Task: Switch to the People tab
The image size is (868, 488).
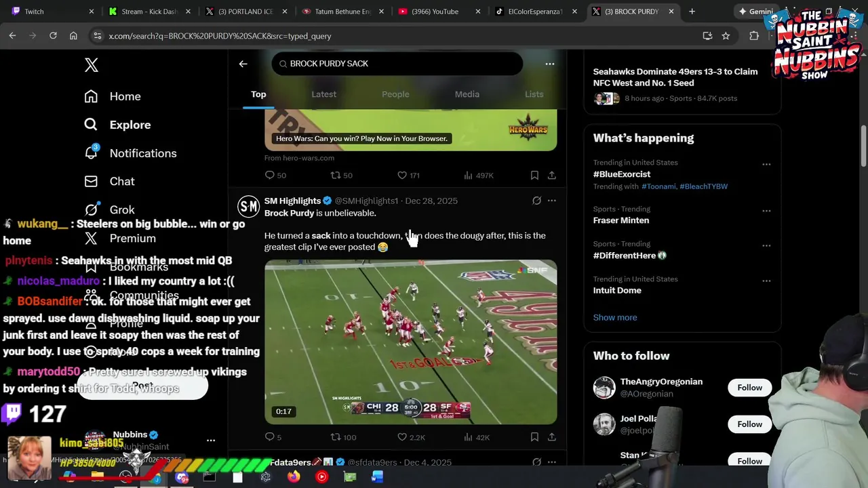Action: coord(395,94)
